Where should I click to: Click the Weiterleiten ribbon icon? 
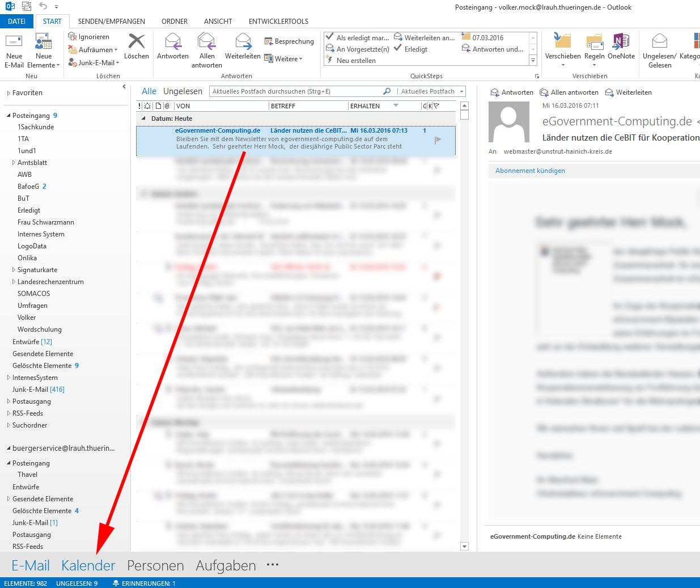[243, 41]
